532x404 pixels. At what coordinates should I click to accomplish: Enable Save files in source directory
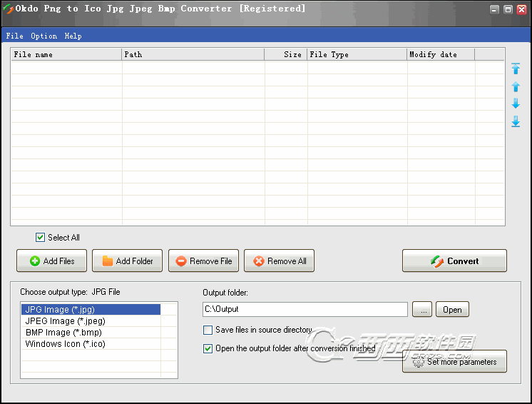[208, 330]
